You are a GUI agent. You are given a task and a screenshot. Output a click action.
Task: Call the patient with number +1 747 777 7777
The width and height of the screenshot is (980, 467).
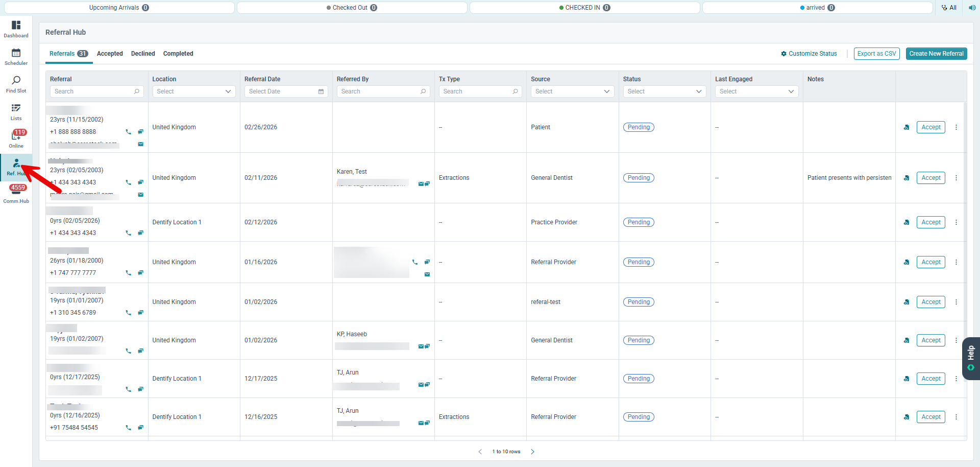pyautogui.click(x=128, y=273)
